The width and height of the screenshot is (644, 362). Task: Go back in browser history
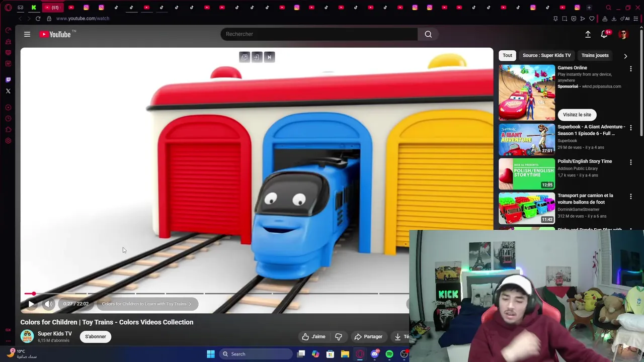click(20, 19)
